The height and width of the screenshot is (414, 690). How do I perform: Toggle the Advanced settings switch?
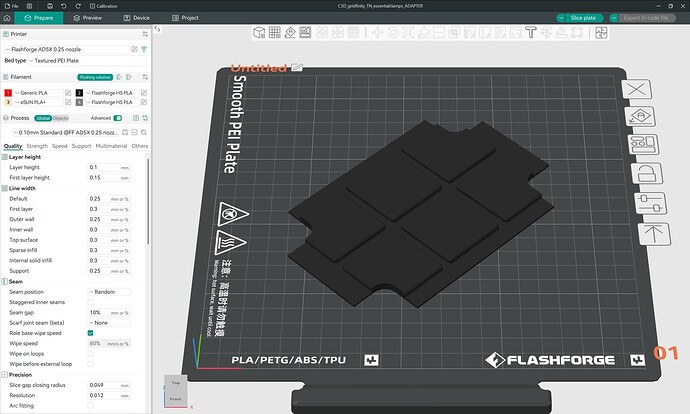point(117,118)
